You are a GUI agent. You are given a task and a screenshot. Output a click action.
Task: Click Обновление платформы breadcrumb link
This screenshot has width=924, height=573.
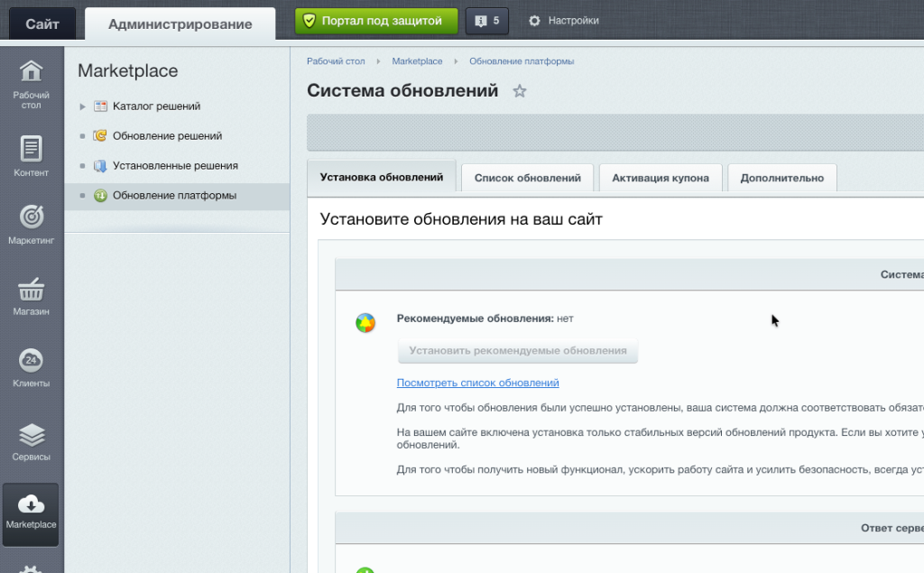click(522, 61)
